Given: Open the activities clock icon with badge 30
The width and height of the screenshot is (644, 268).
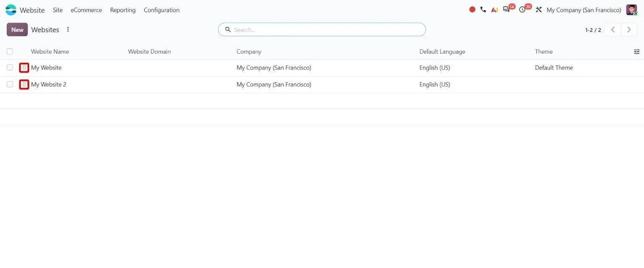Looking at the screenshot, I should click(x=522, y=10).
